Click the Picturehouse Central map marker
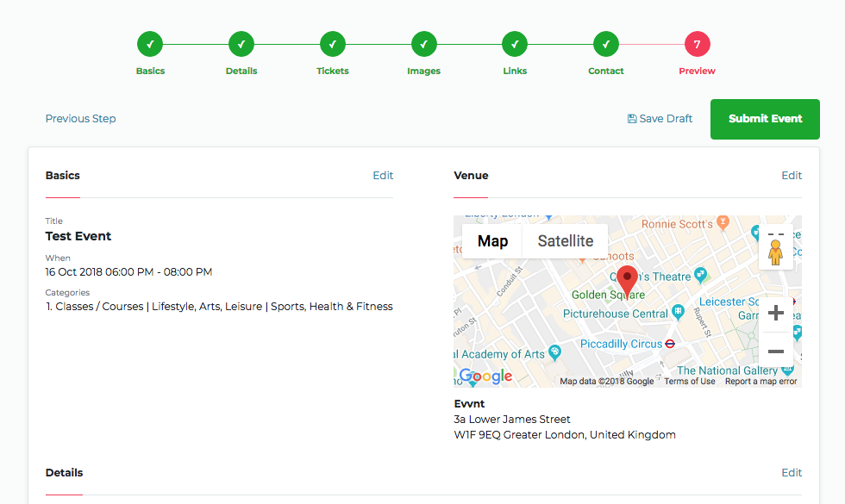The width and height of the screenshot is (845, 504). click(678, 312)
